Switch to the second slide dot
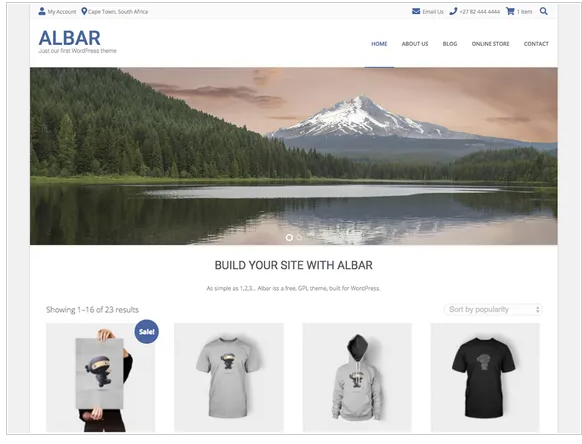582x444 pixels. (x=299, y=238)
